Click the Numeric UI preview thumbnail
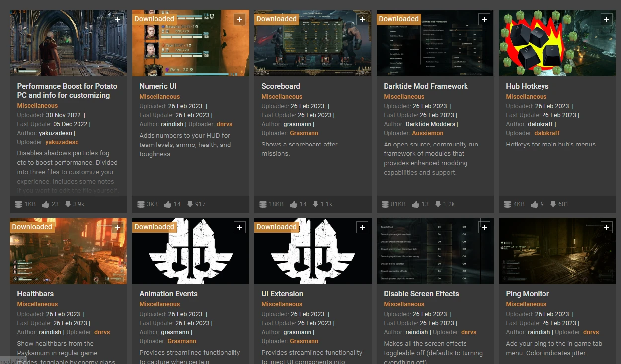 pyautogui.click(x=191, y=43)
